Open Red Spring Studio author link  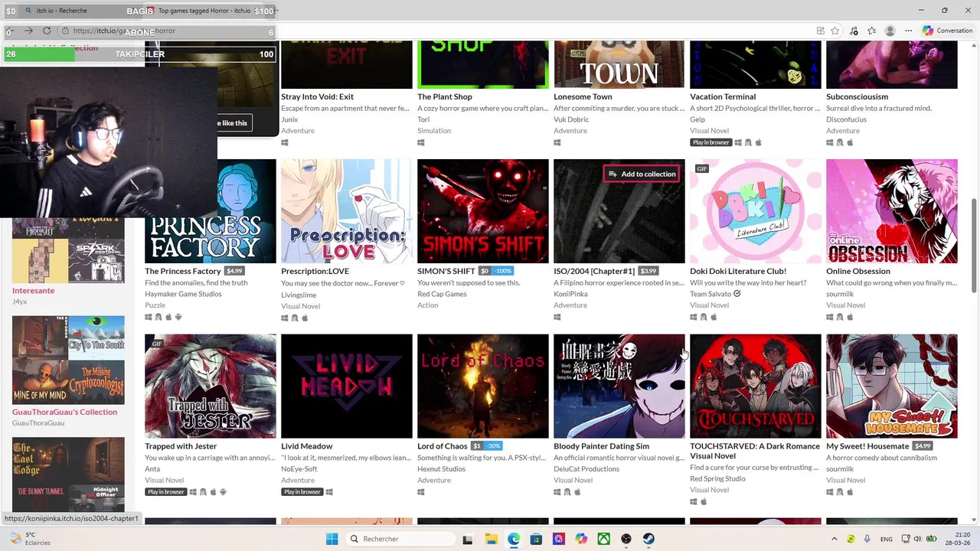(717, 479)
